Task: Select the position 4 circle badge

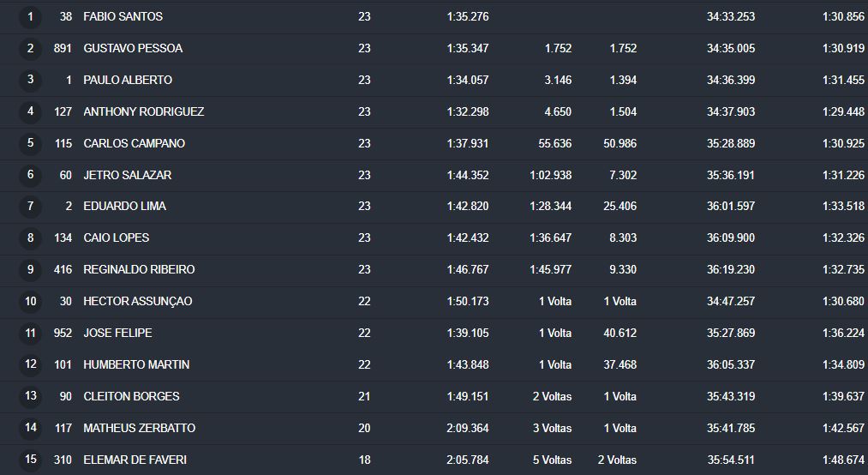Action: [x=31, y=111]
